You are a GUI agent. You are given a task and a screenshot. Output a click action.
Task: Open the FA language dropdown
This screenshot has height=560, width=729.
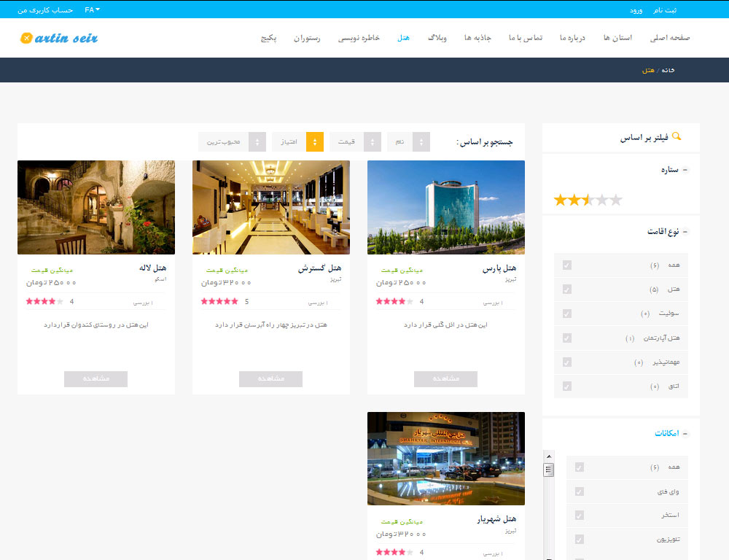point(92,9)
